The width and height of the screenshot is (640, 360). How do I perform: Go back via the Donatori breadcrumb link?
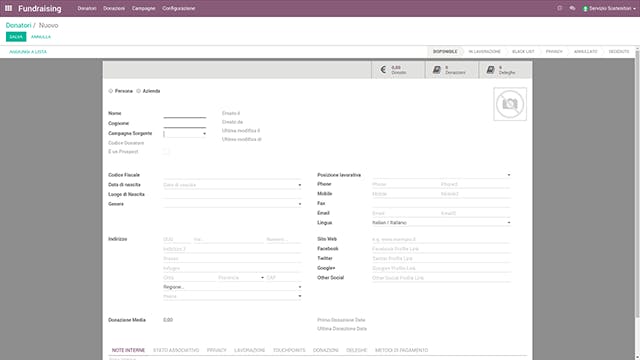click(x=18, y=25)
